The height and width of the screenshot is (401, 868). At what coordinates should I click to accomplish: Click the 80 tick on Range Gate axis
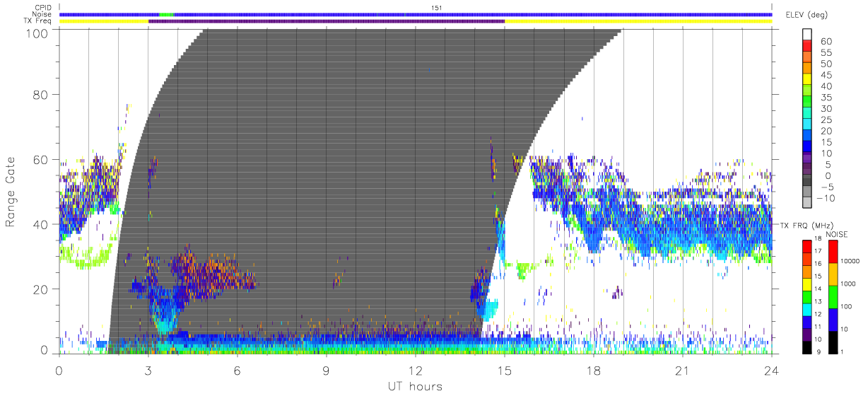click(x=40, y=95)
